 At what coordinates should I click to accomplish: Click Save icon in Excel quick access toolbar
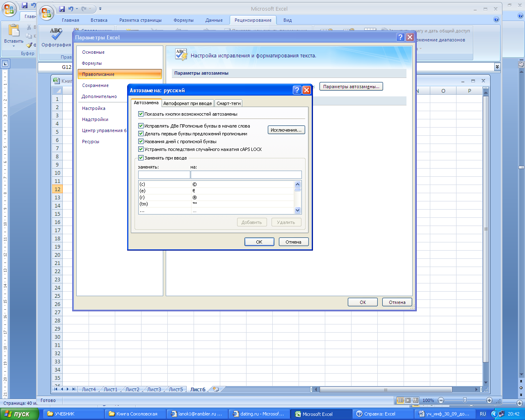62,9
